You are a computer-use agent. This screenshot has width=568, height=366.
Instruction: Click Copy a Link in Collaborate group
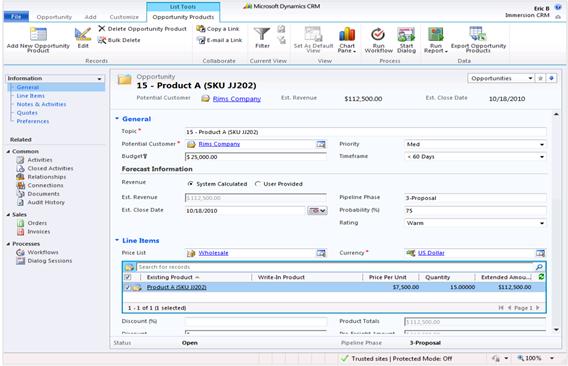click(218, 29)
